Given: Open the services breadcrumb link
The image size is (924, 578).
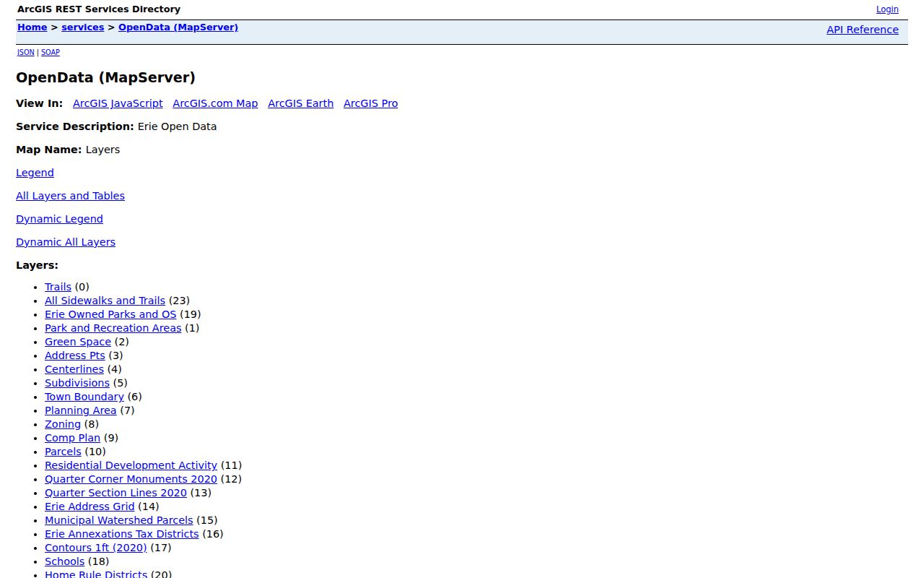Looking at the screenshot, I should click(x=82, y=27).
